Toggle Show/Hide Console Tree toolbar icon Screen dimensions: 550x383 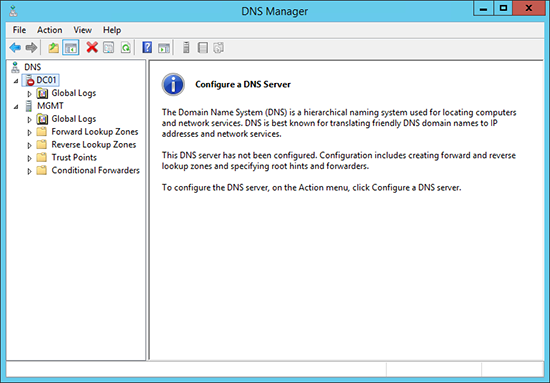pyautogui.click(x=71, y=47)
